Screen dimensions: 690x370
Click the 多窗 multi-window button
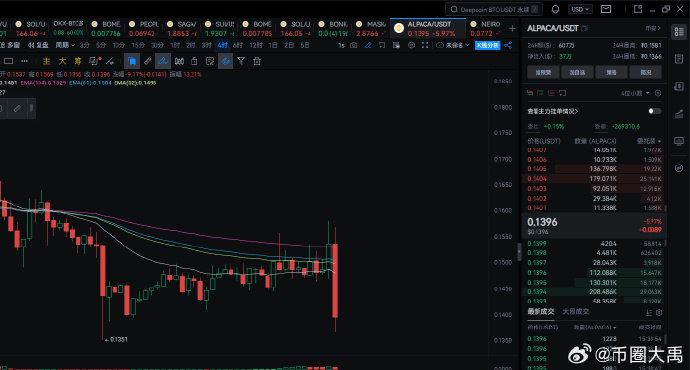coord(10,45)
